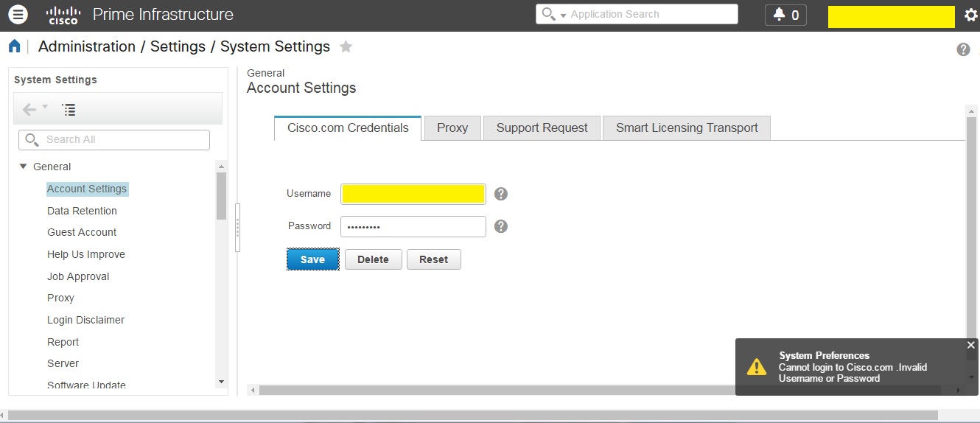
Task: Open Smart Licensing Transport tab
Action: 687,127
